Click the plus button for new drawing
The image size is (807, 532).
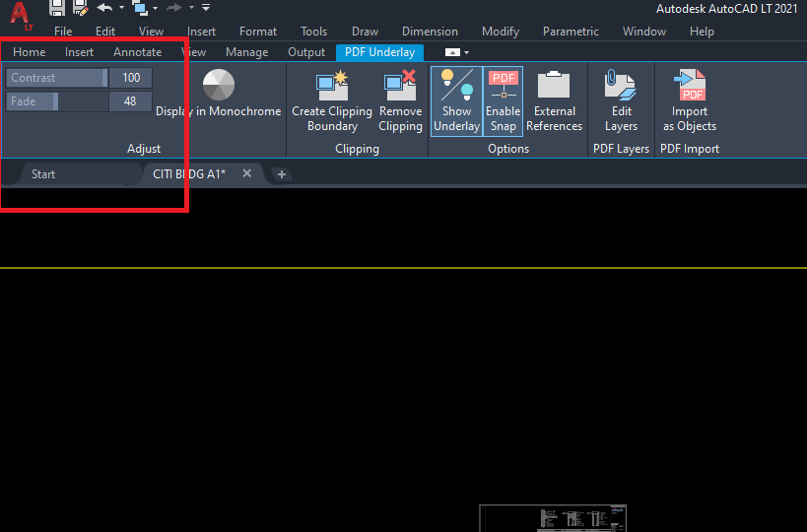pyautogui.click(x=282, y=175)
